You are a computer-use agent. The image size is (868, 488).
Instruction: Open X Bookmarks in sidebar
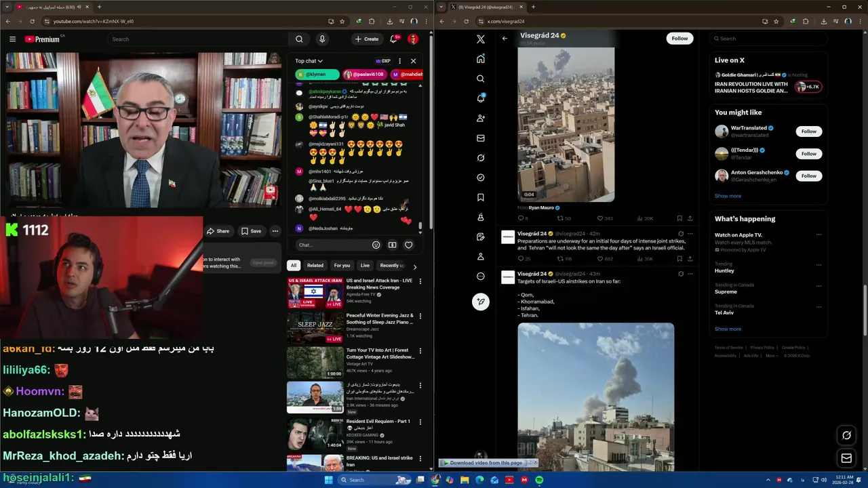[481, 197]
